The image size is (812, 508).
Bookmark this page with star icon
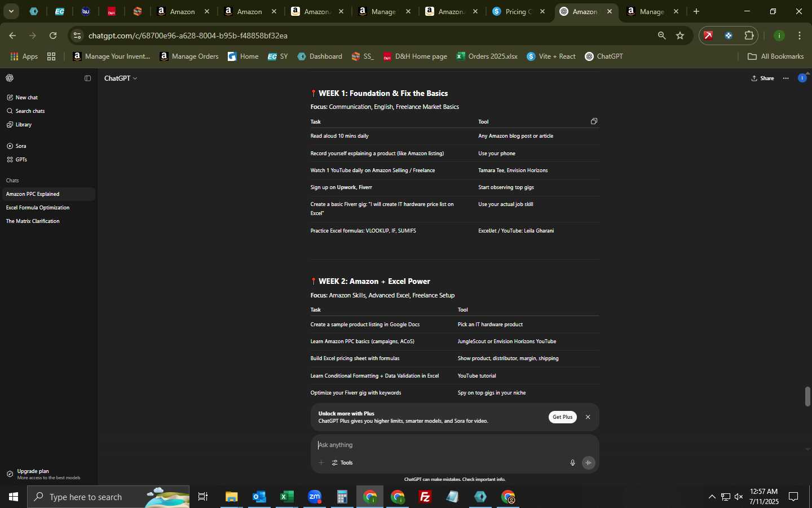pos(680,36)
